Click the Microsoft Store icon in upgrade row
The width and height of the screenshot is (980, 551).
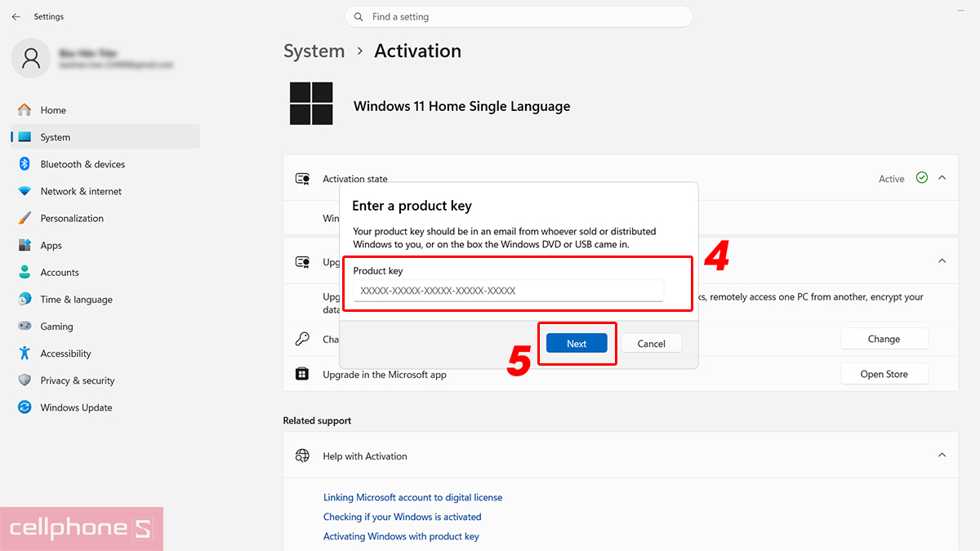pyautogui.click(x=303, y=374)
